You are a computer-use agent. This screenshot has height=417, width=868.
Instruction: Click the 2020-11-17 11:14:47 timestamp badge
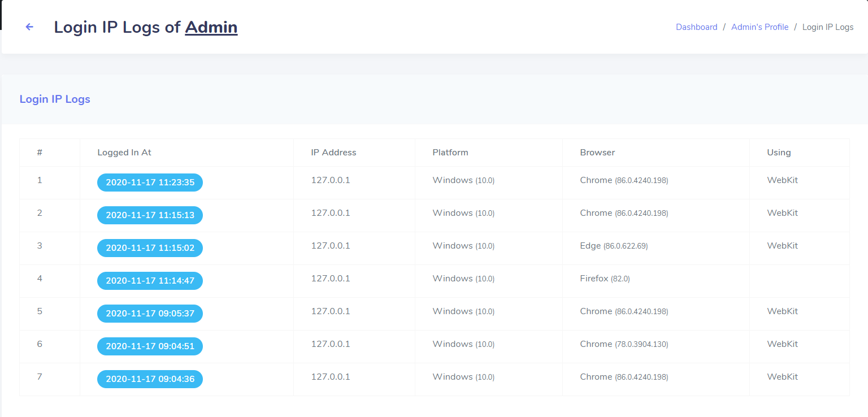150,281
